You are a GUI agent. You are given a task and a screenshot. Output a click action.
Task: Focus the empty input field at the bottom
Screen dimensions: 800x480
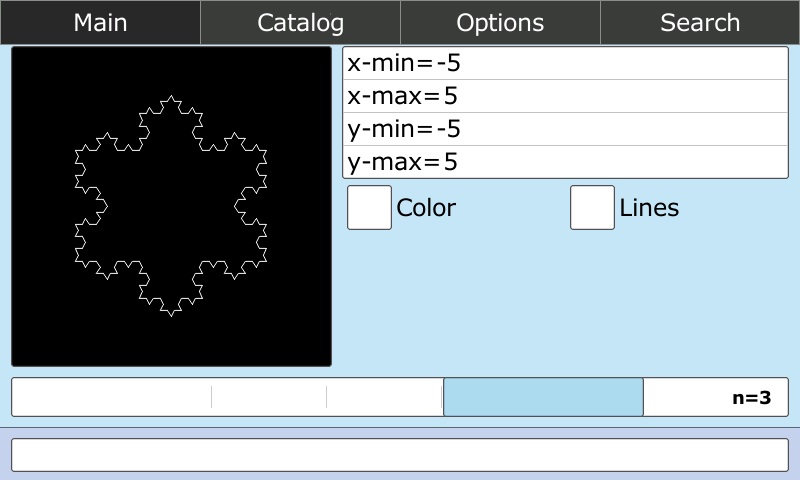[x=400, y=454]
